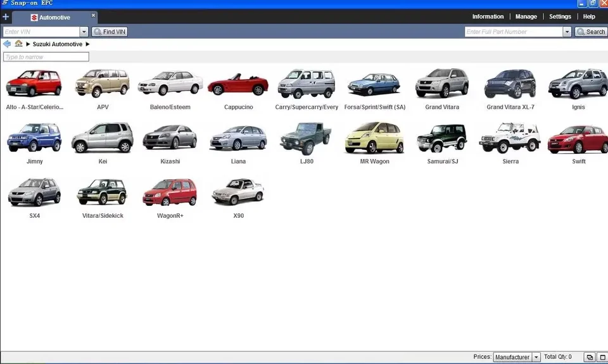Select the Carry/Supercarry/Every van image

[x=307, y=84]
